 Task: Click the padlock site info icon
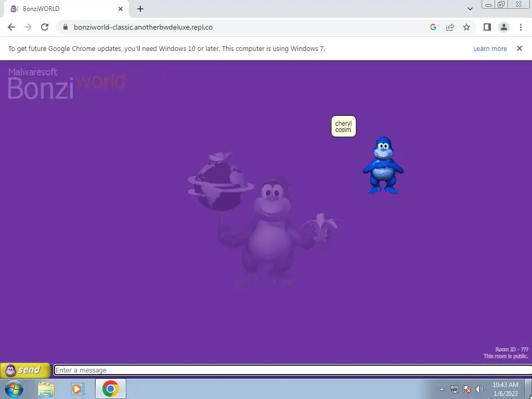point(65,27)
